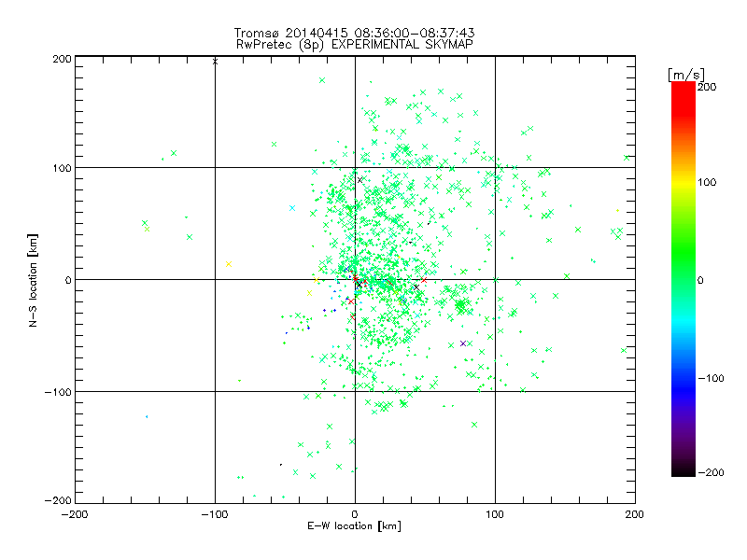
Task: Click the 200 tick label on E-W axis
Action: point(635,515)
